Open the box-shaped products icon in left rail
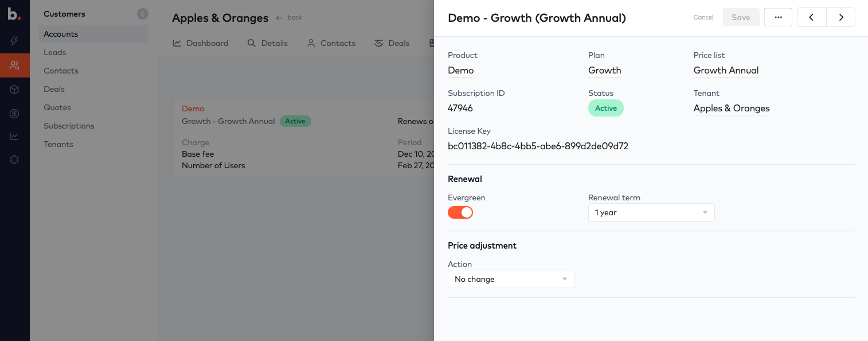This screenshot has width=868, height=341. tap(14, 90)
